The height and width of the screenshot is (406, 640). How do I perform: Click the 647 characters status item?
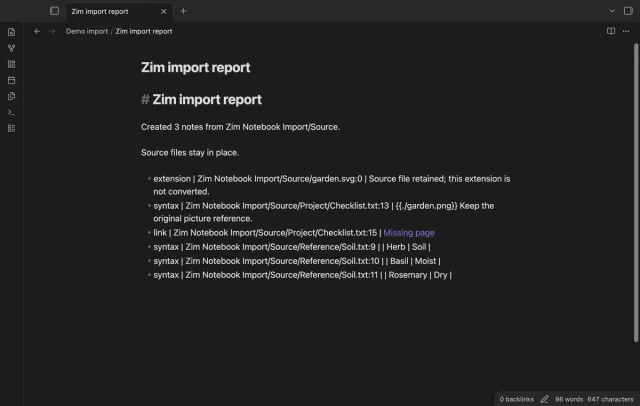pyautogui.click(x=610, y=399)
